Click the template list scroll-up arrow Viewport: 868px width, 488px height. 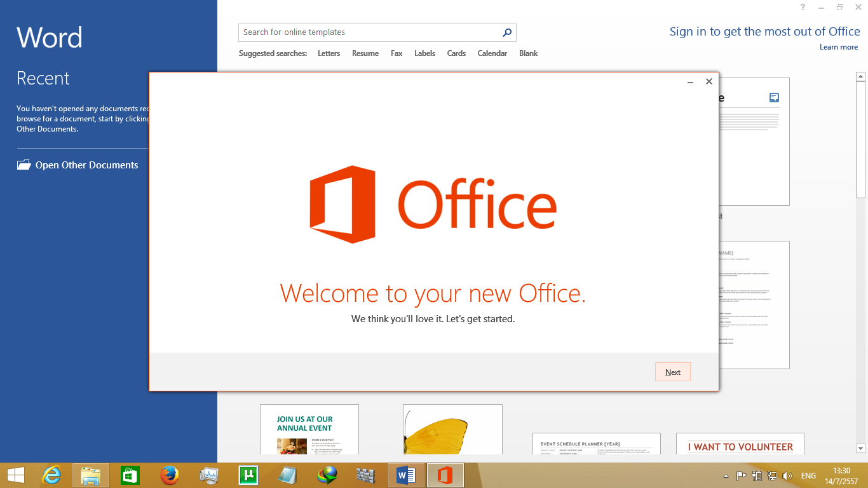(861, 77)
